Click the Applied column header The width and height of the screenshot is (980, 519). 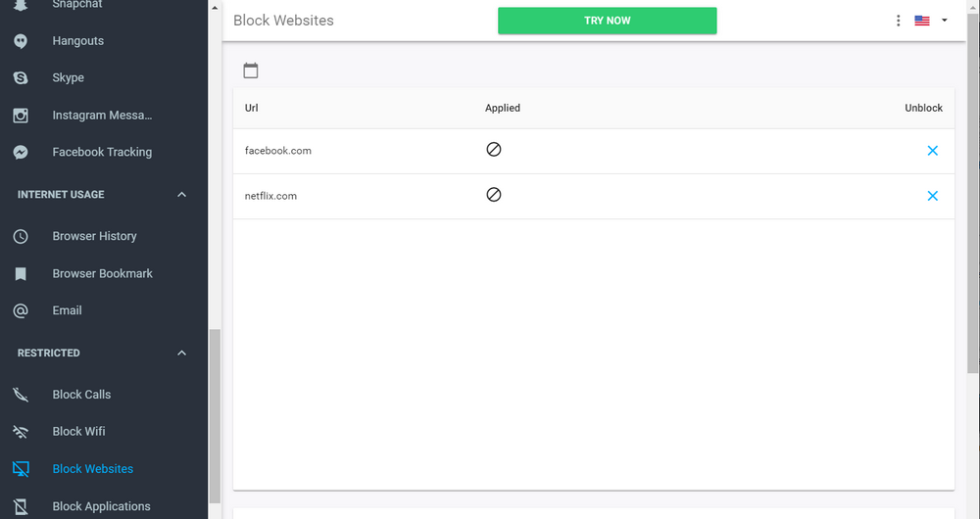pyautogui.click(x=503, y=108)
